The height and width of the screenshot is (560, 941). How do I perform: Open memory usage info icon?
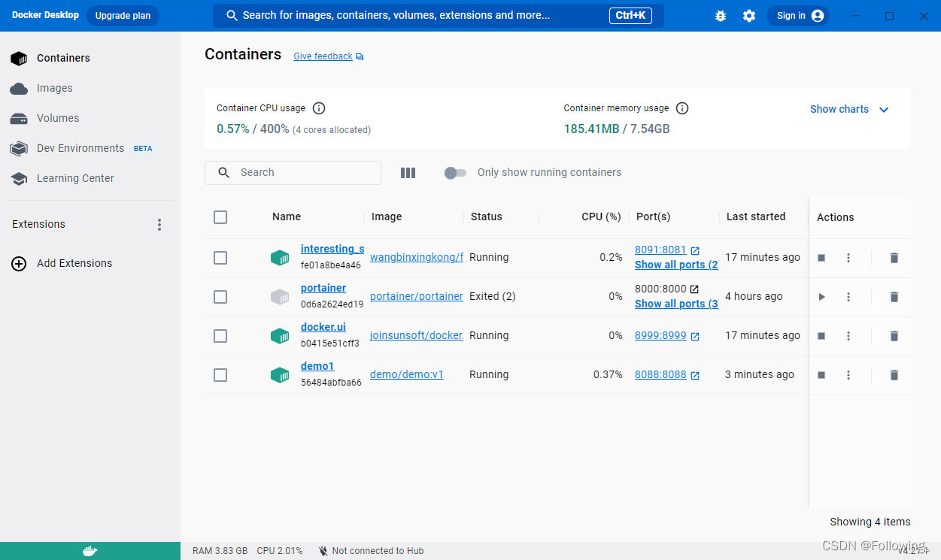(x=682, y=108)
